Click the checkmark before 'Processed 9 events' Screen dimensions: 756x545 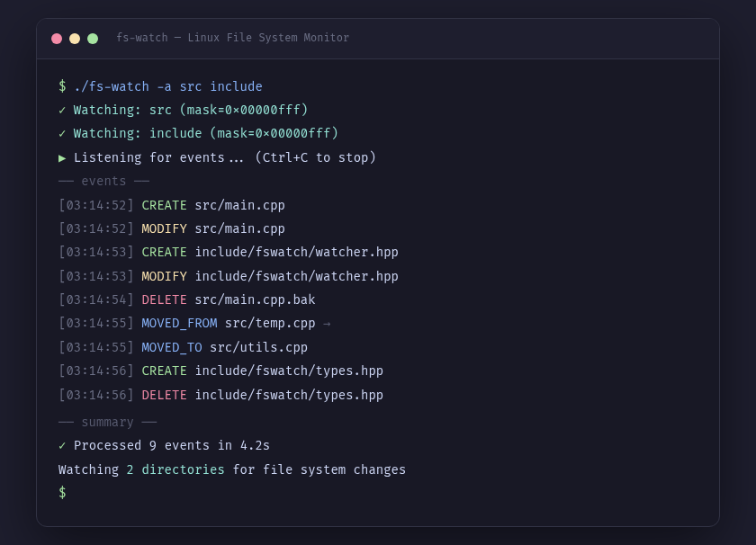tap(62, 446)
